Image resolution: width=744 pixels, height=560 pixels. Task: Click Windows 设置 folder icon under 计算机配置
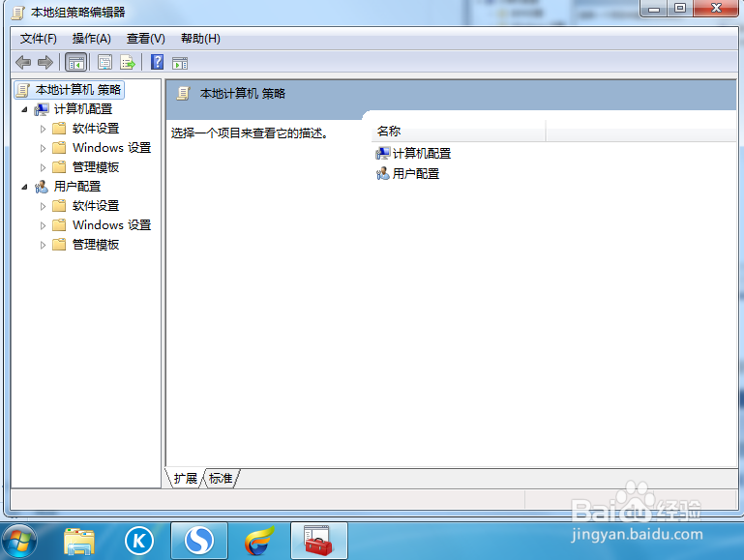click(59, 148)
